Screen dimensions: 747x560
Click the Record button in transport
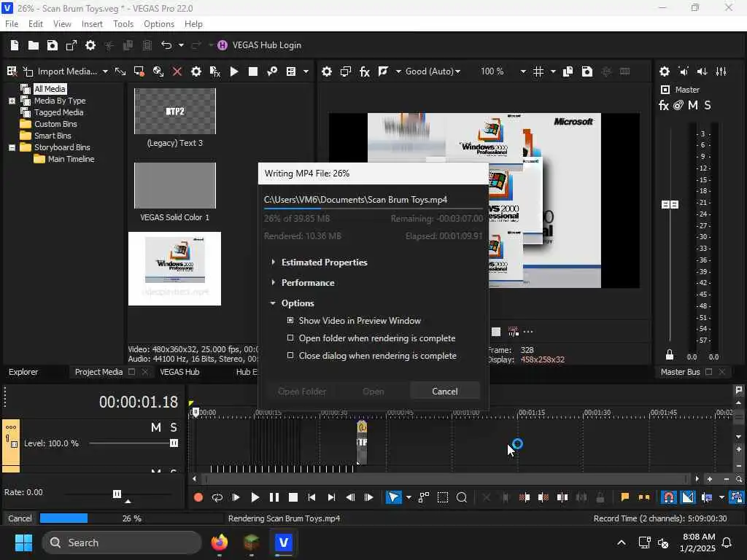click(198, 497)
